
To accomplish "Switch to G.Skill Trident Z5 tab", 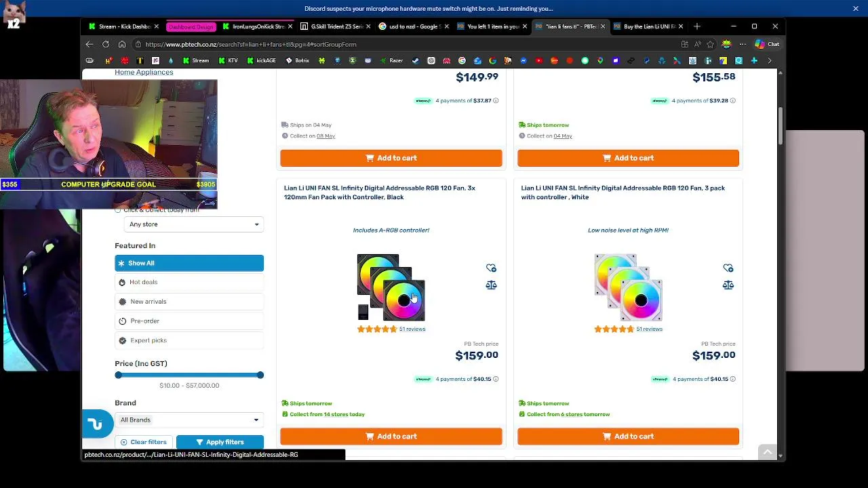I will click(x=336, y=26).
